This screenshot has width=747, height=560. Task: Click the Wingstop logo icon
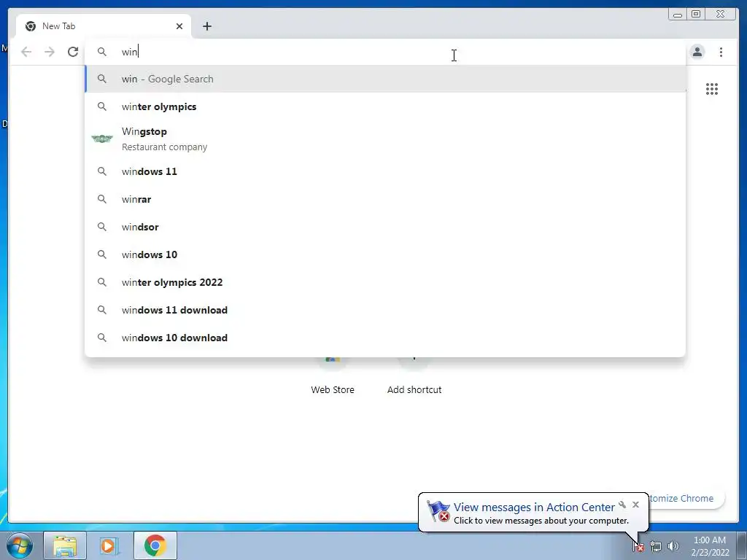(102, 139)
